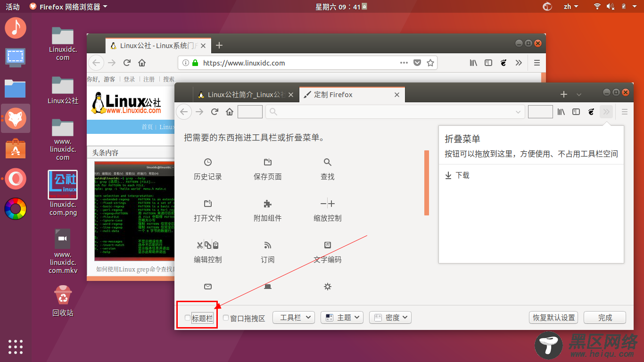Image resolution: width=644 pixels, height=362 pixels.
Task: Click reload button in back Firefox window
Action: 127,63
